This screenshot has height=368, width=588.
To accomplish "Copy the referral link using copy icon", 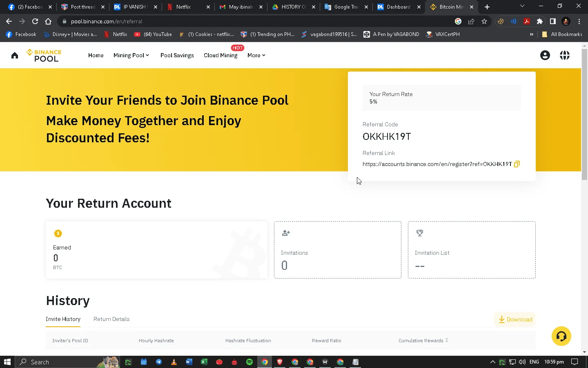I will coord(517,164).
